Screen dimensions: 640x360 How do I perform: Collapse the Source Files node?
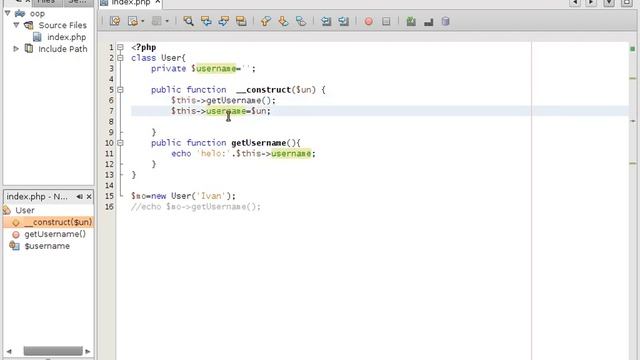tap(16, 25)
